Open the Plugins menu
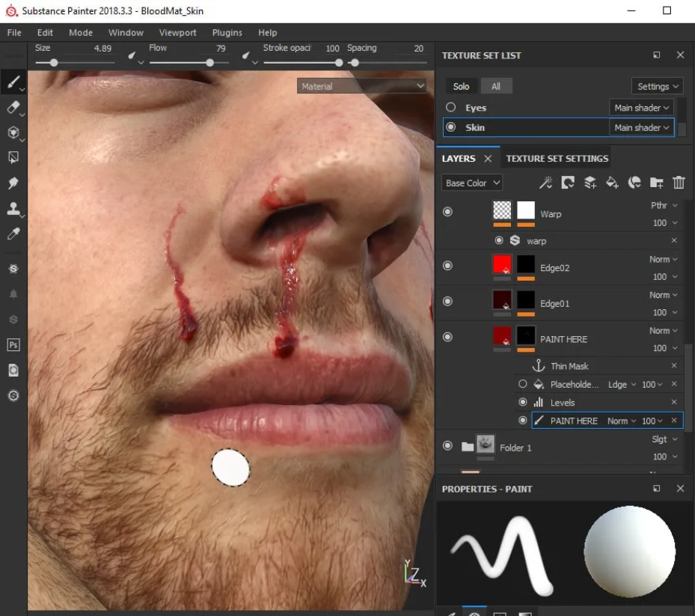The width and height of the screenshot is (695, 616). [227, 32]
